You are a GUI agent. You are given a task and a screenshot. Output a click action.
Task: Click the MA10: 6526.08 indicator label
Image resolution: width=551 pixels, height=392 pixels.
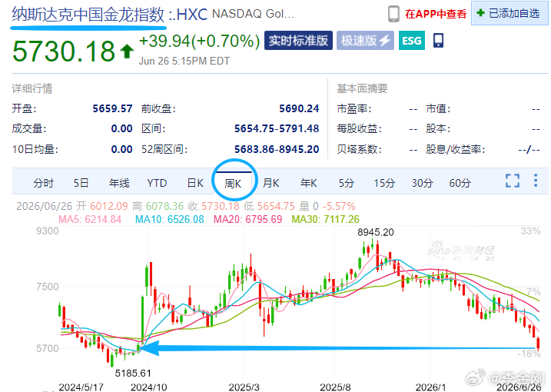click(169, 219)
